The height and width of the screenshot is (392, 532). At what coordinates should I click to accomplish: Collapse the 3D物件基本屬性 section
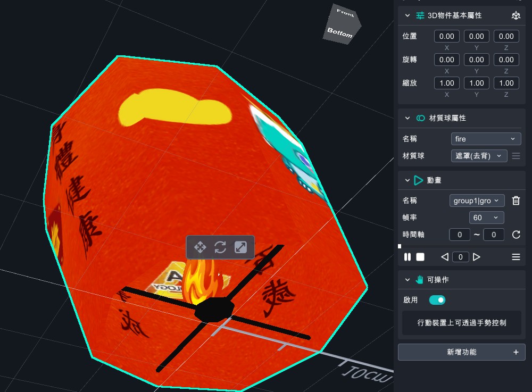(x=408, y=15)
